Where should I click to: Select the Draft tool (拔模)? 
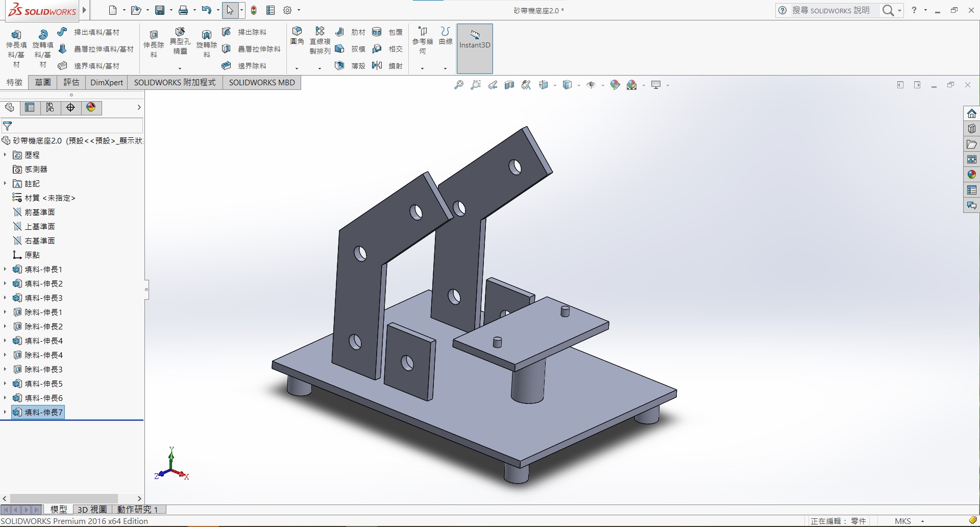350,49
